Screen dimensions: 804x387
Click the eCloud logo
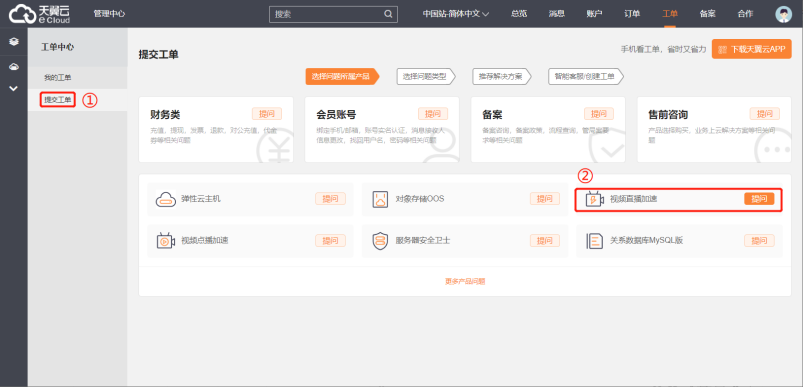tap(39, 14)
